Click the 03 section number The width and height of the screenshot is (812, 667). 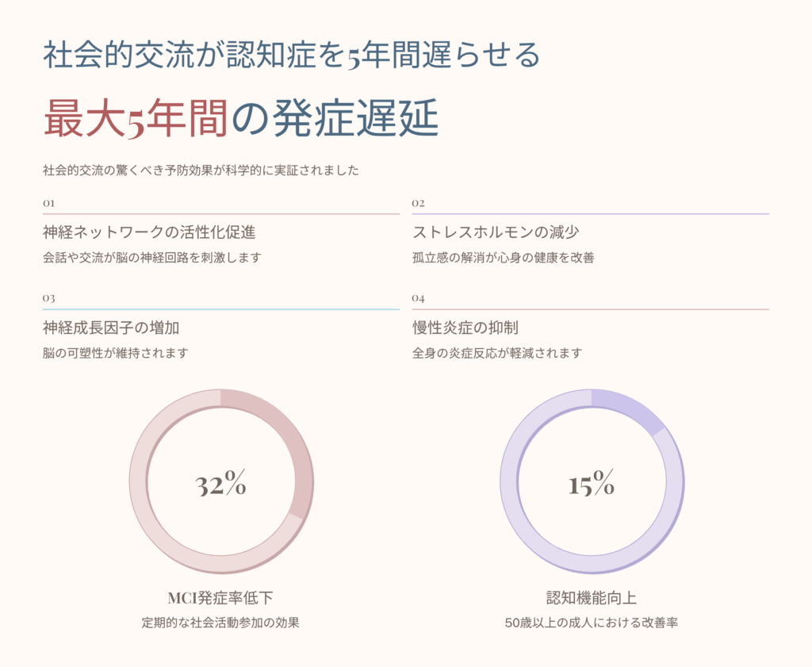(49, 298)
